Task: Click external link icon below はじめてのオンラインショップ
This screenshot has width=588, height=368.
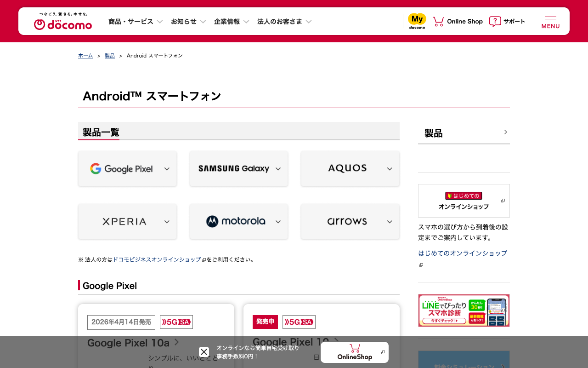Action: coord(421,265)
